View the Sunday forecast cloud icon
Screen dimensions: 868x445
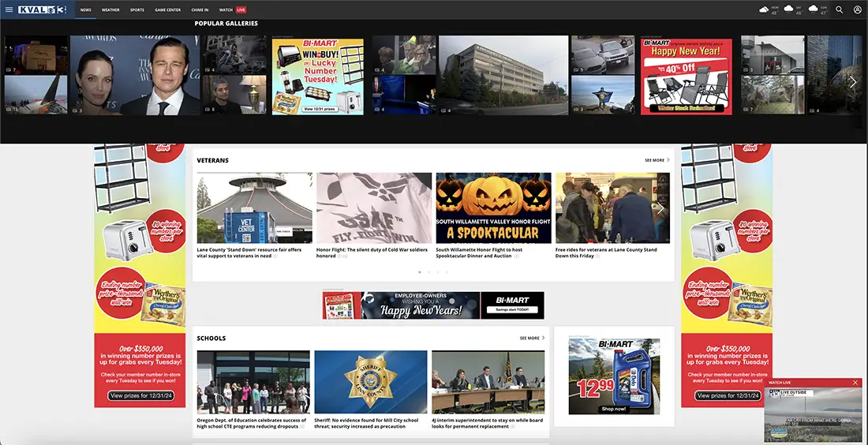click(x=813, y=9)
